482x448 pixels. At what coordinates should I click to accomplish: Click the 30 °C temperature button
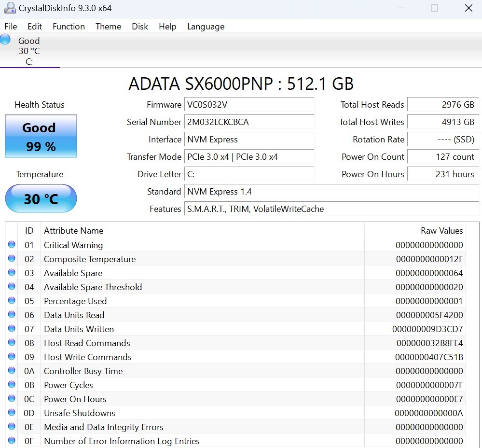pyautogui.click(x=41, y=198)
